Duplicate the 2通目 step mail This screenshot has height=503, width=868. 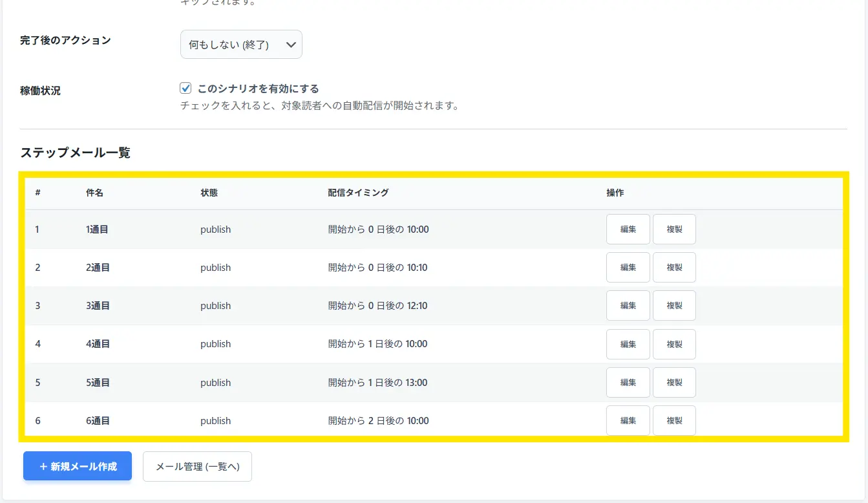[x=674, y=268]
